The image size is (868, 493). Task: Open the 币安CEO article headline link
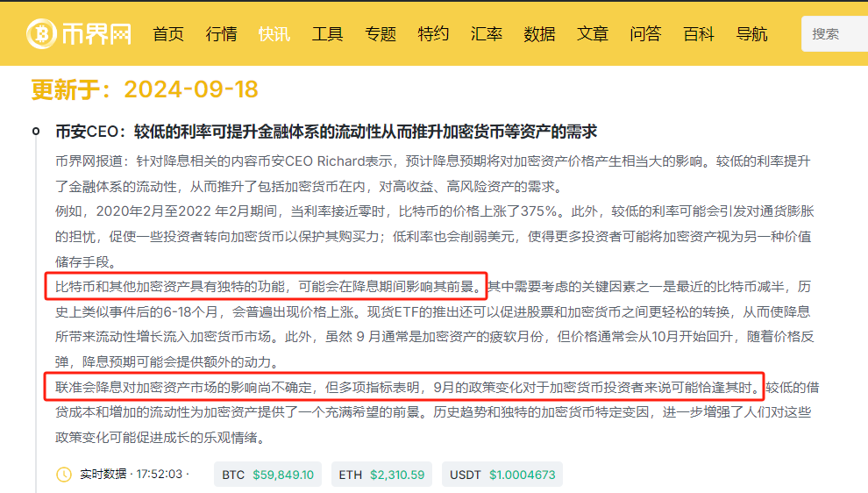326,132
